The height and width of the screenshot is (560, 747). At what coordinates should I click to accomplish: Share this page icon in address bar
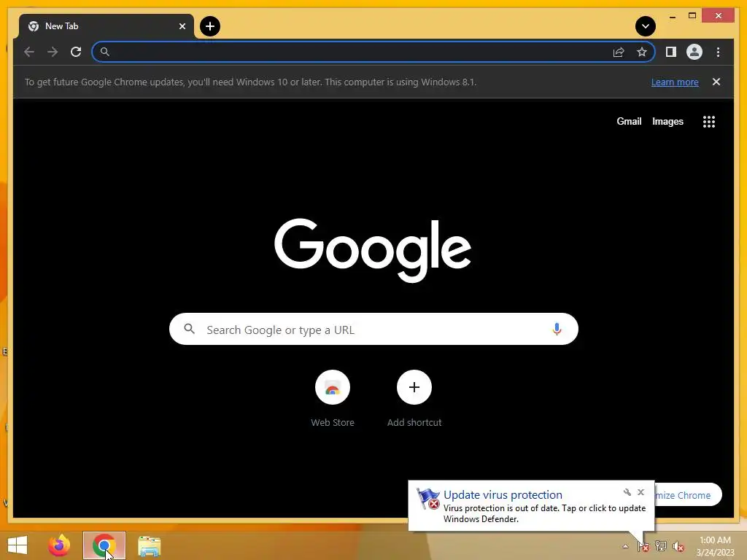(619, 52)
